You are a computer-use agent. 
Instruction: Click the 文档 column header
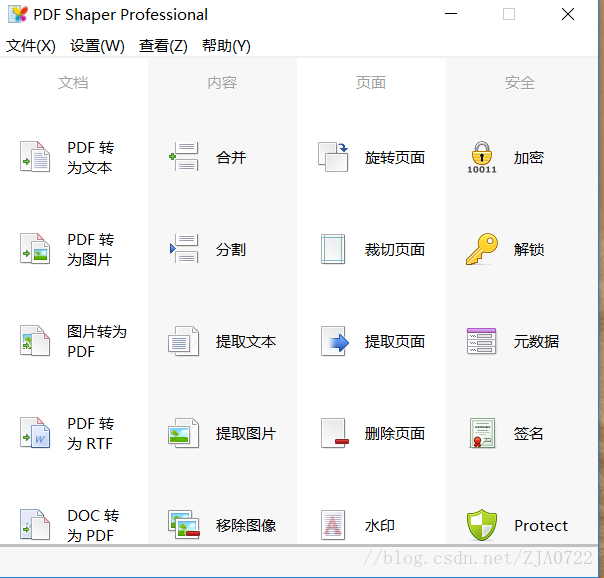[73, 83]
